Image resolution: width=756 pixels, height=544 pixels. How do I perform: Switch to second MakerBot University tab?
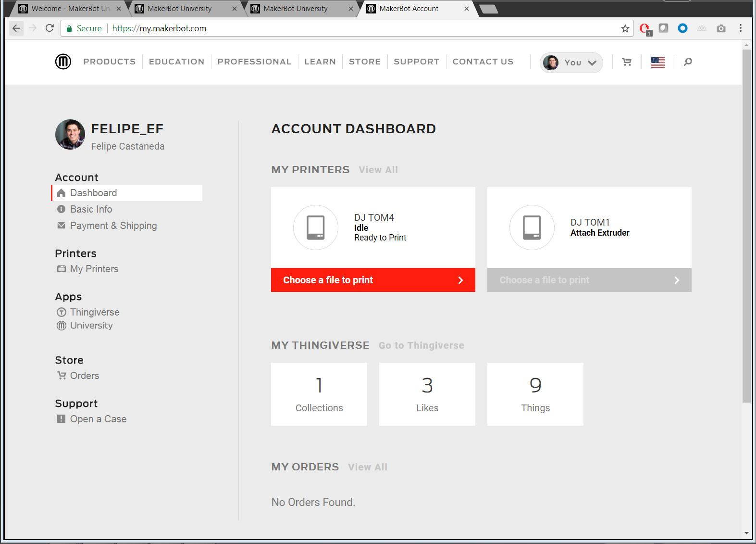186,9
